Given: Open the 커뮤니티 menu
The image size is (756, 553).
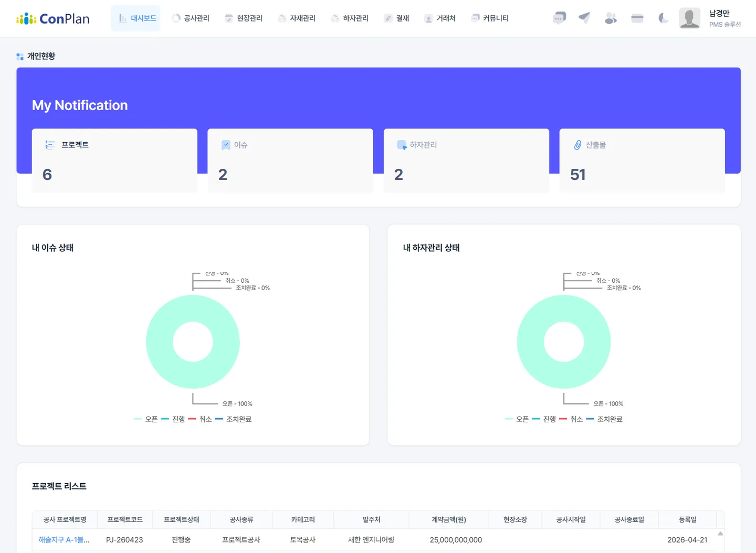Looking at the screenshot, I should click(490, 18).
